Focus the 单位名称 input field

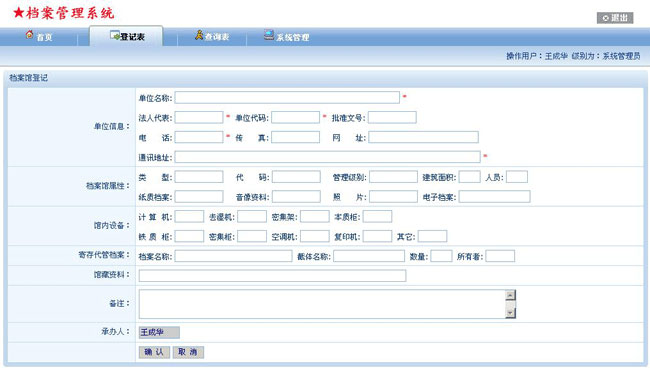click(x=287, y=97)
